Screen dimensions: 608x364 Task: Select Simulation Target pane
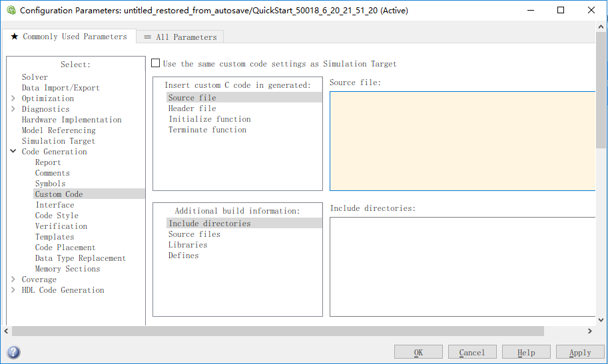coord(58,141)
